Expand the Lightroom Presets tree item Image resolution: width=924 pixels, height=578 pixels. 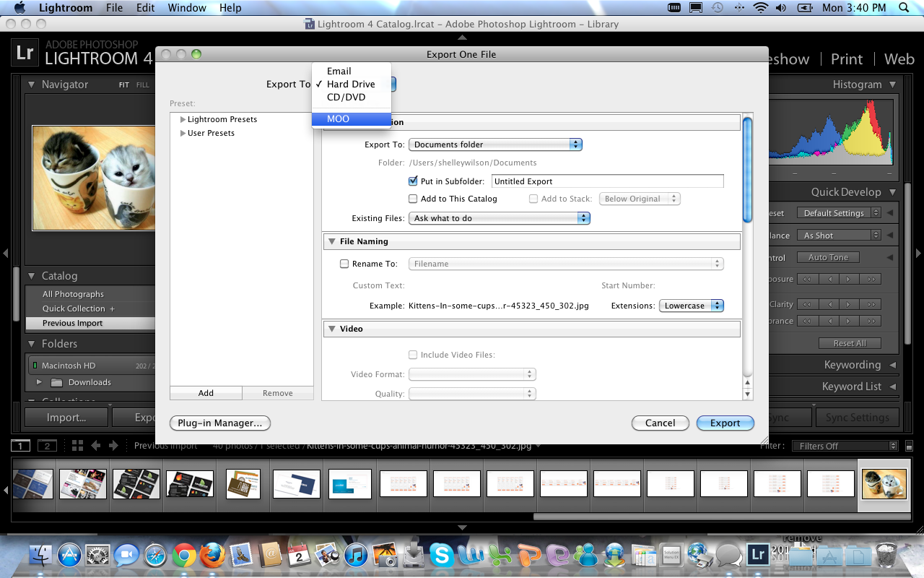pyautogui.click(x=183, y=119)
